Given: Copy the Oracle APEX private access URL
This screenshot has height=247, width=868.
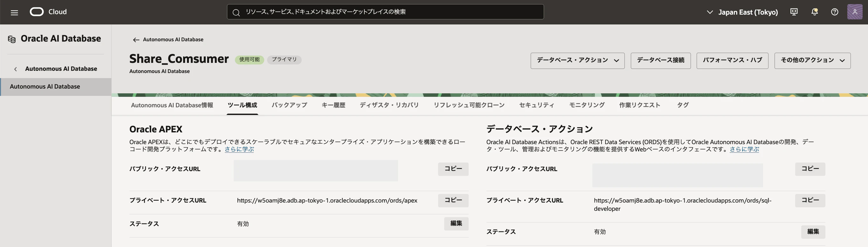Looking at the screenshot, I should (x=453, y=201).
